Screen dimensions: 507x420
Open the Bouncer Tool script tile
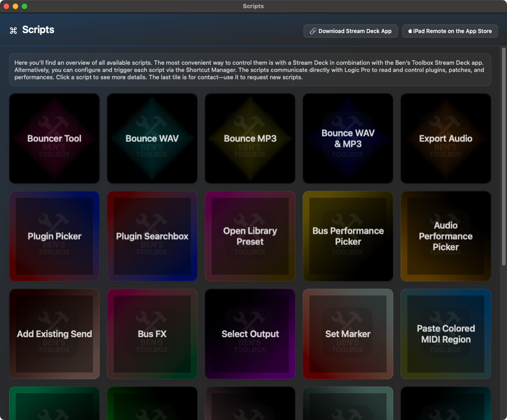pos(54,139)
